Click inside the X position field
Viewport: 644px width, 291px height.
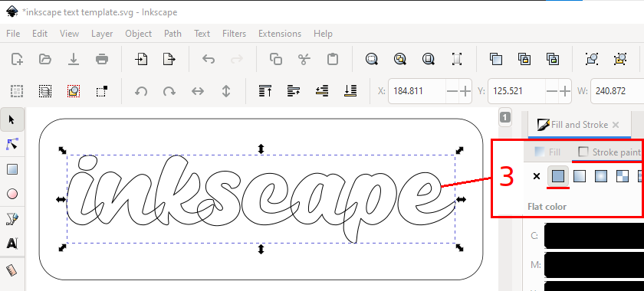point(417,91)
